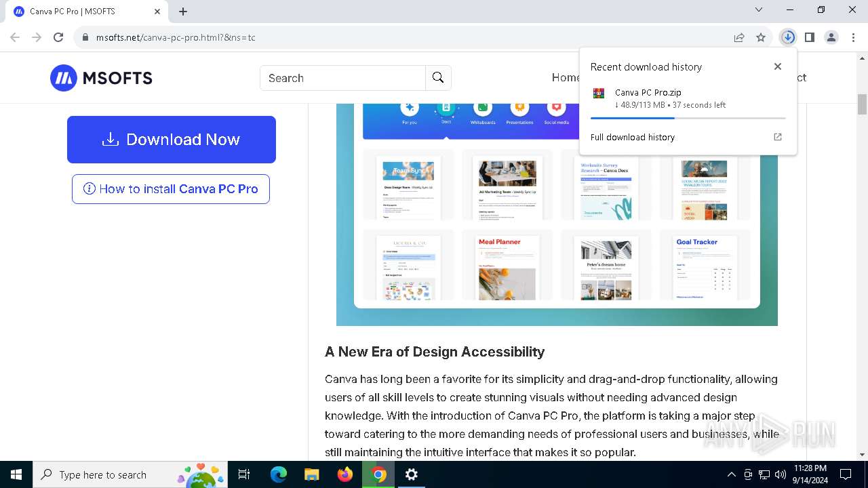Click the taskbar clock showing 11:28 PM
The image size is (868, 488).
pyautogui.click(x=810, y=474)
